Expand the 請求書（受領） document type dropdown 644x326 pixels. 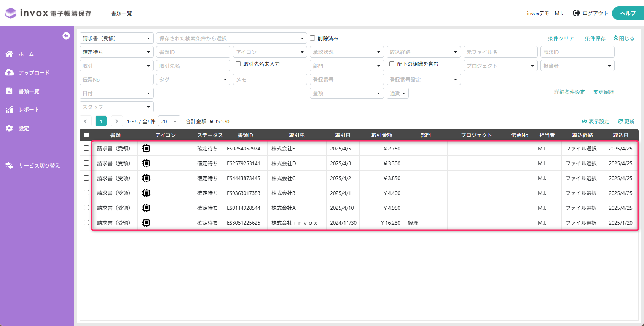click(x=116, y=38)
